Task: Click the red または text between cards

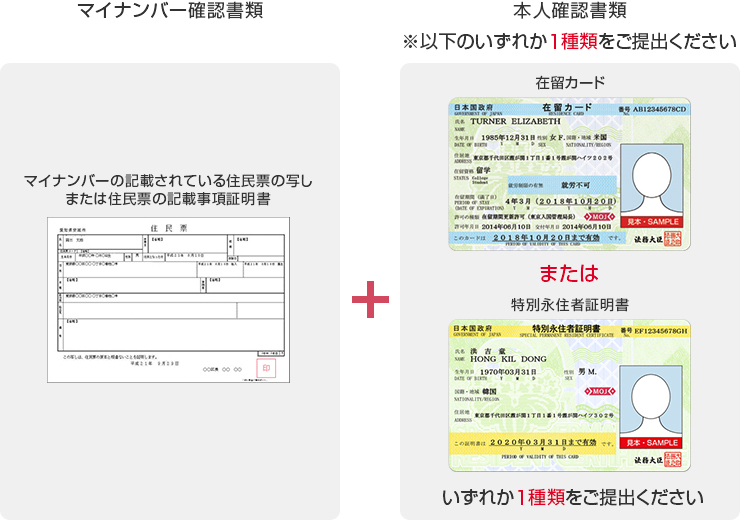Action: pos(569,274)
